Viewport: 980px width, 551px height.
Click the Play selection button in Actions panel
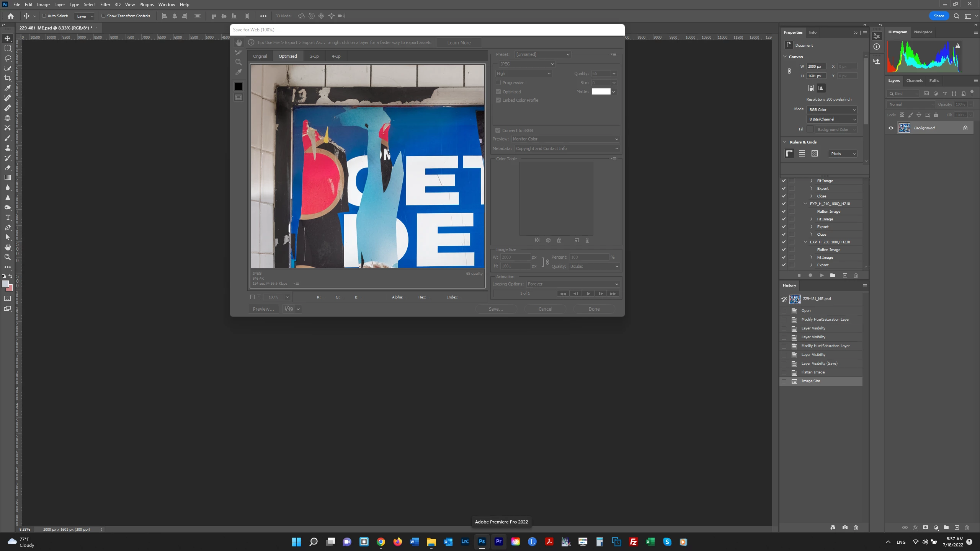pyautogui.click(x=822, y=275)
